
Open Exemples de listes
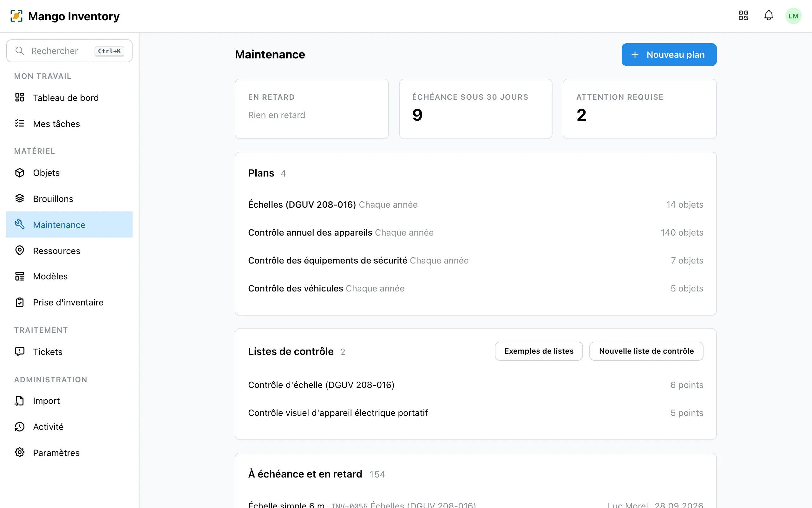coord(539,351)
